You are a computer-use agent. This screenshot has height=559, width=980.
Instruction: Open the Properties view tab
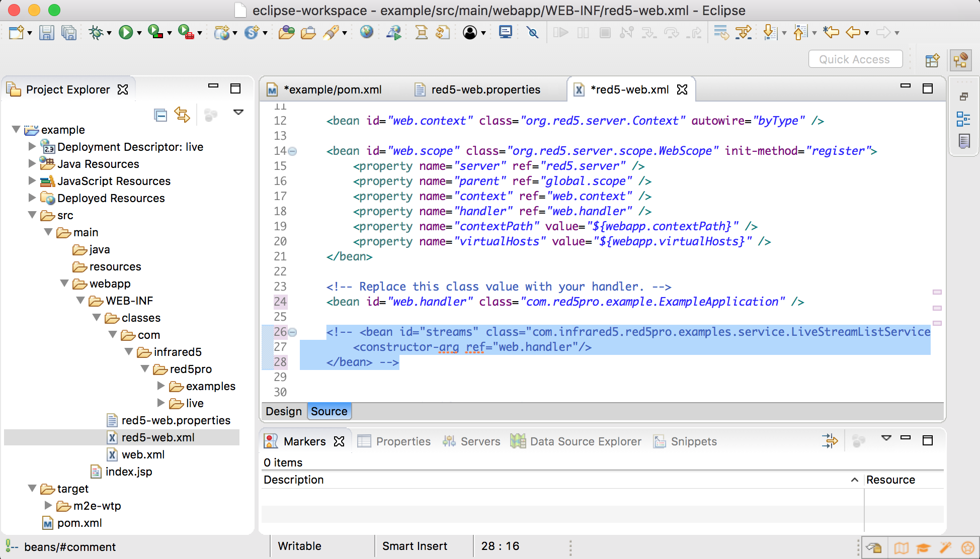pos(393,441)
